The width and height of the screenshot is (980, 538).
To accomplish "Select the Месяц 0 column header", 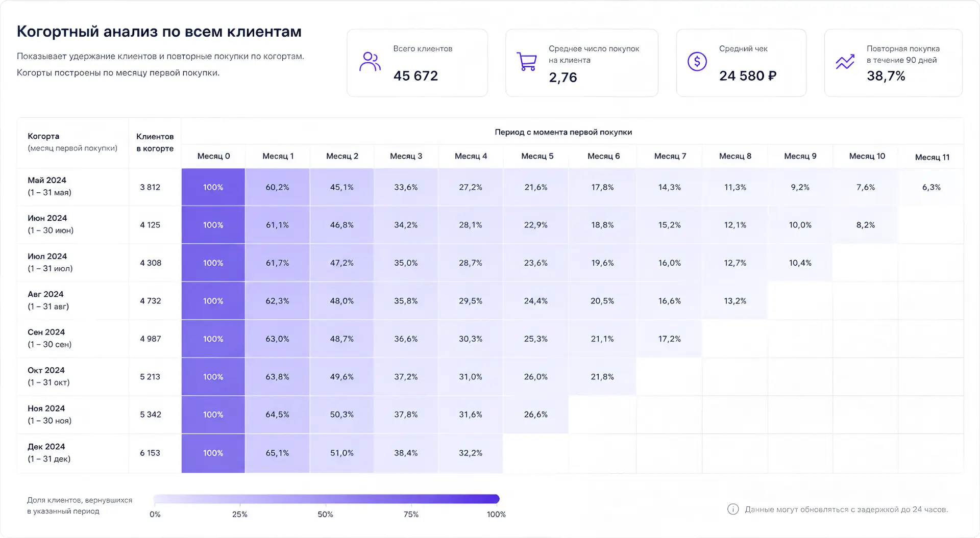I will point(213,156).
